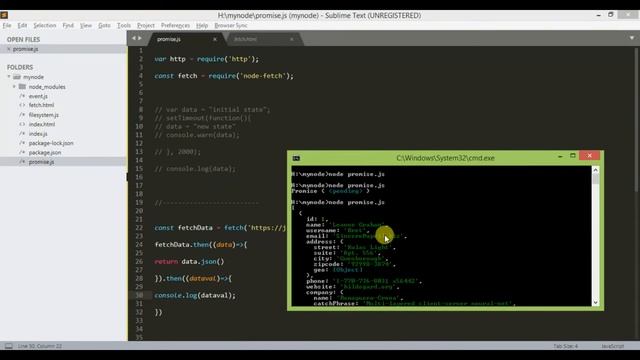
Task: Open the Find menu
Action: [x=68, y=25]
